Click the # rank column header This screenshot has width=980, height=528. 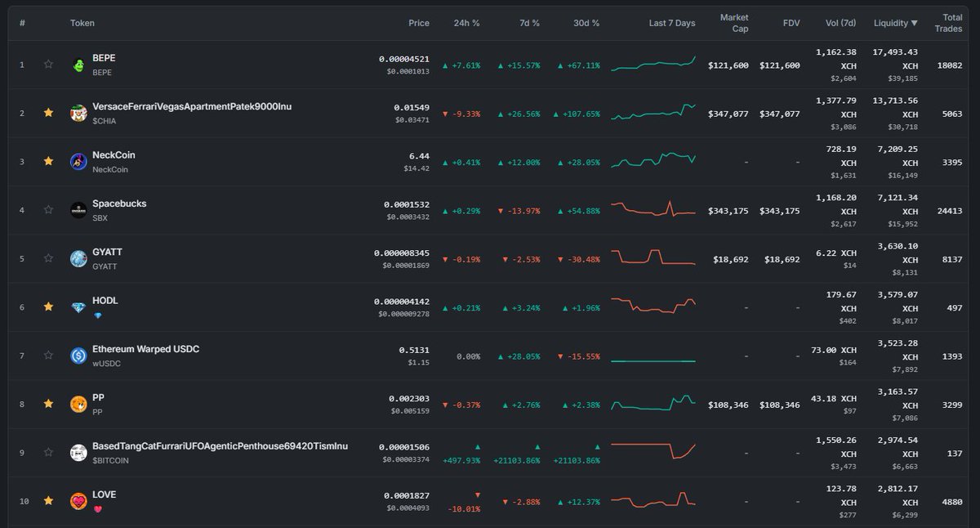[x=22, y=23]
